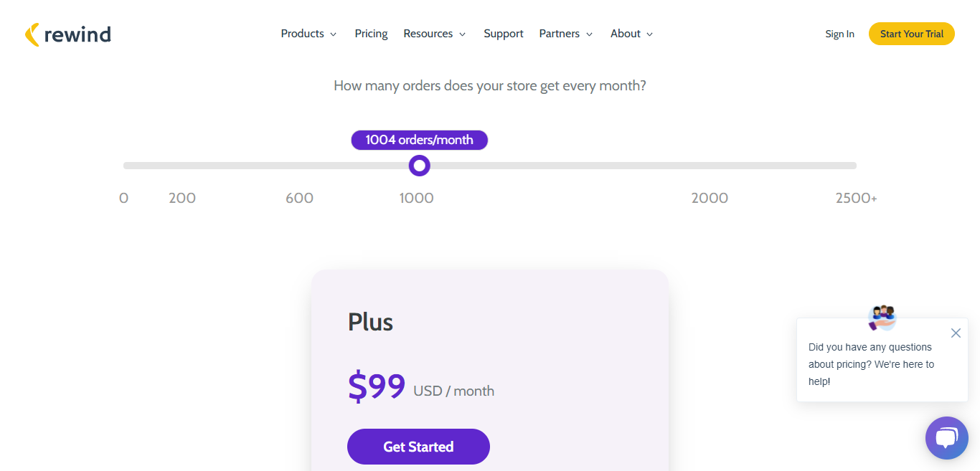
Task: Go to the Support page
Action: click(x=503, y=34)
